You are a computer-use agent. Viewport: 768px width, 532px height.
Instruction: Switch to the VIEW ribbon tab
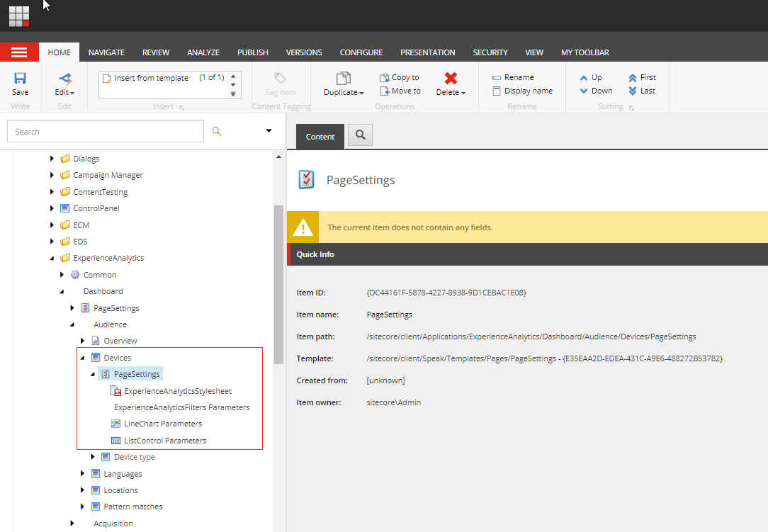534,52
